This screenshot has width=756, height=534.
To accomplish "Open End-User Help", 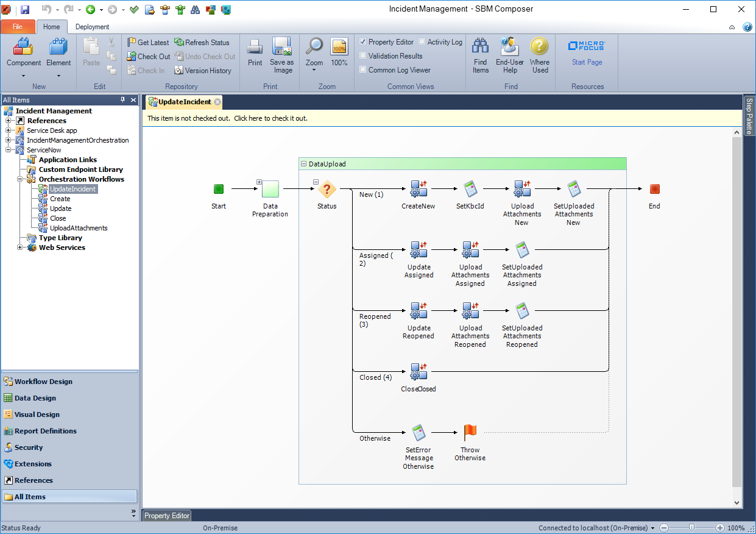I will pyautogui.click(x=510, y=55).
